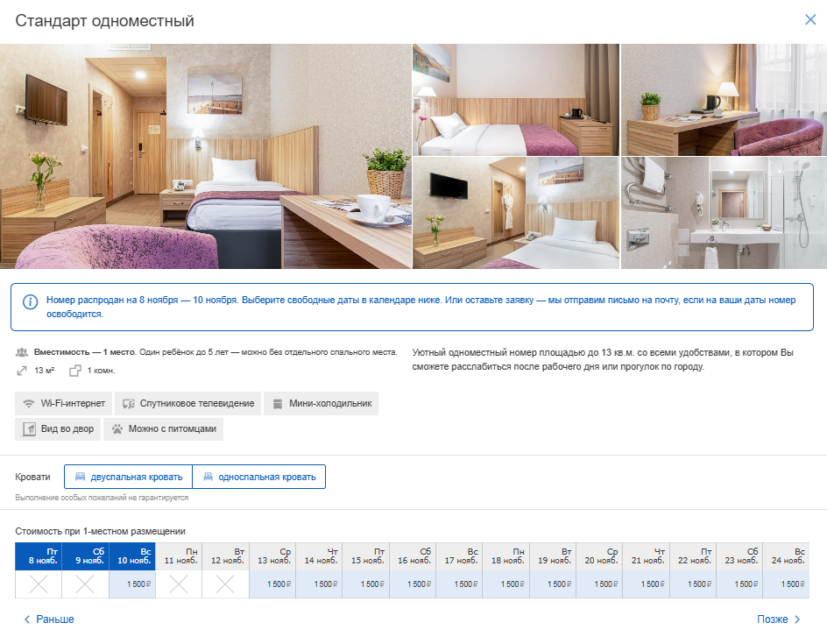
Task: Click the Вместимость — 1 место text
Action: [x=85, y=352]
